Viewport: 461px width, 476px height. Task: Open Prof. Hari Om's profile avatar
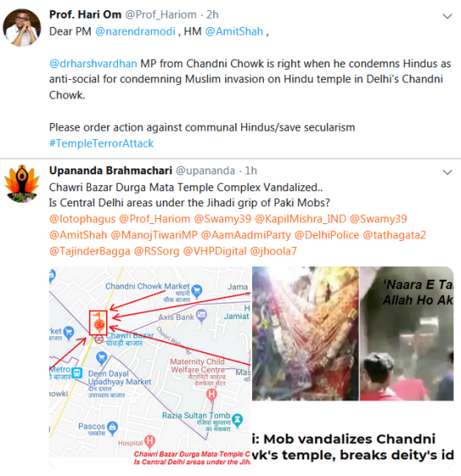(22, 27)
